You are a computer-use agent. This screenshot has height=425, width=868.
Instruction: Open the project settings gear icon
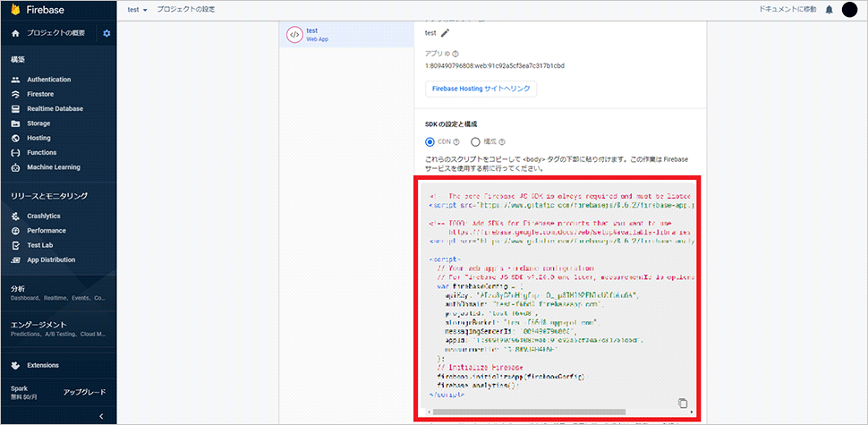(x=106, y=33)
